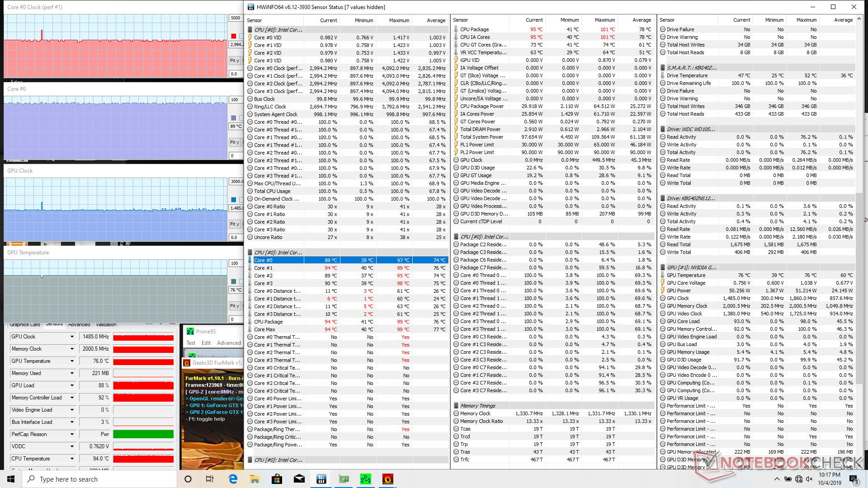This screenshot has width=868, height=488.
Task: Open HWiNFO from the taskbar
Action: (321, 479)
